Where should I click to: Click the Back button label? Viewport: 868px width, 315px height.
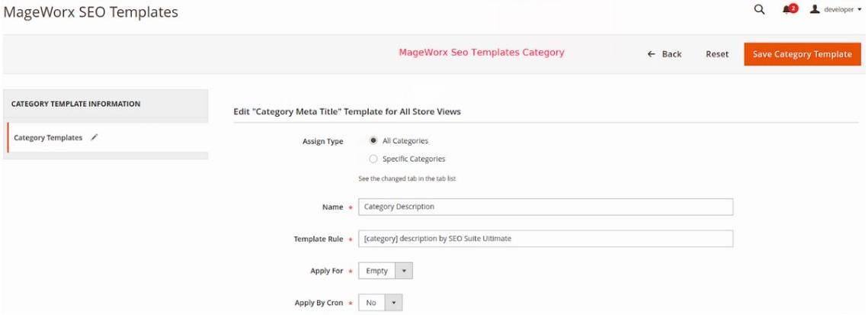(671, 54)
